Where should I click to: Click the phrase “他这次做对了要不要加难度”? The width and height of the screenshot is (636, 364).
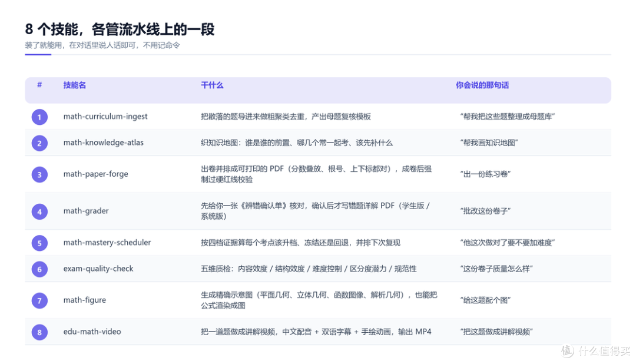(508, 243)
